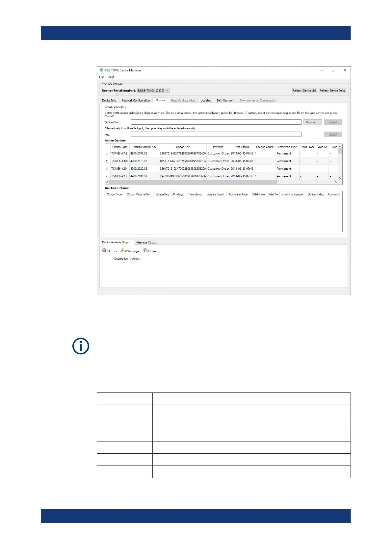The width and height of the screenshot is (392, 554).
Task: Click the Key input field
Action: [216, 134]
